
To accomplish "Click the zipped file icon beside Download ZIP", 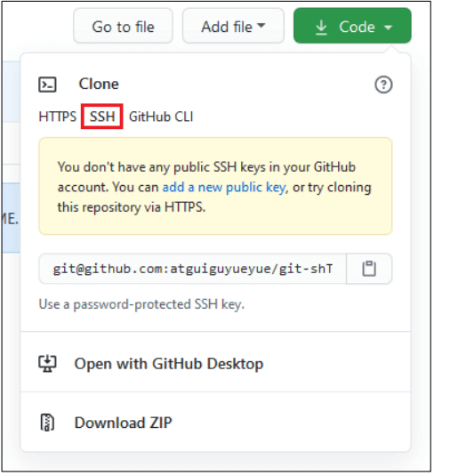I will tap(47, 423).
